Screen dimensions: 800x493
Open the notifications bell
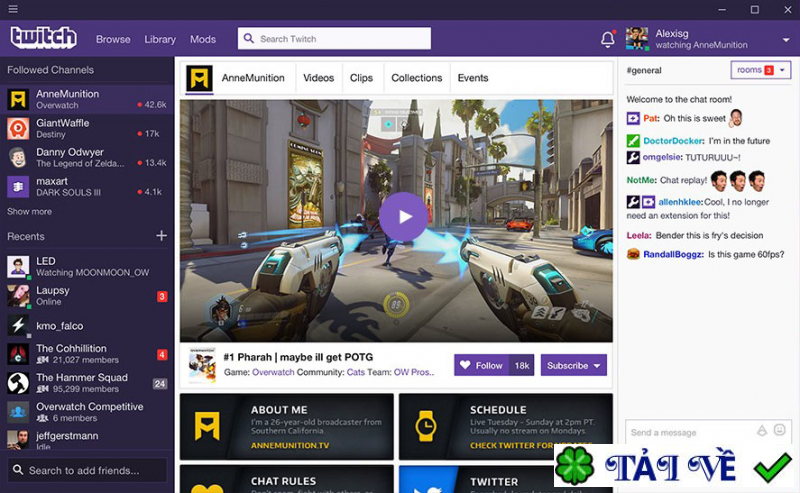click(607, 39)
